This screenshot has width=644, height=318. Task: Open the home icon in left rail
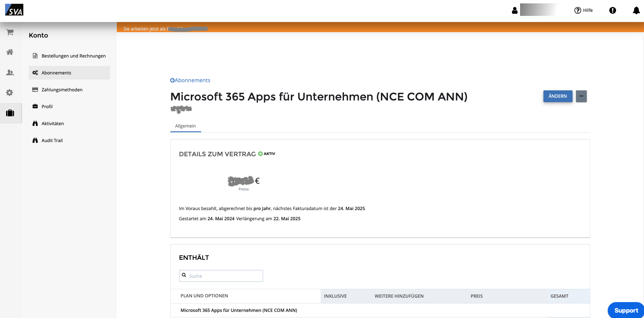tap(10, 52)
